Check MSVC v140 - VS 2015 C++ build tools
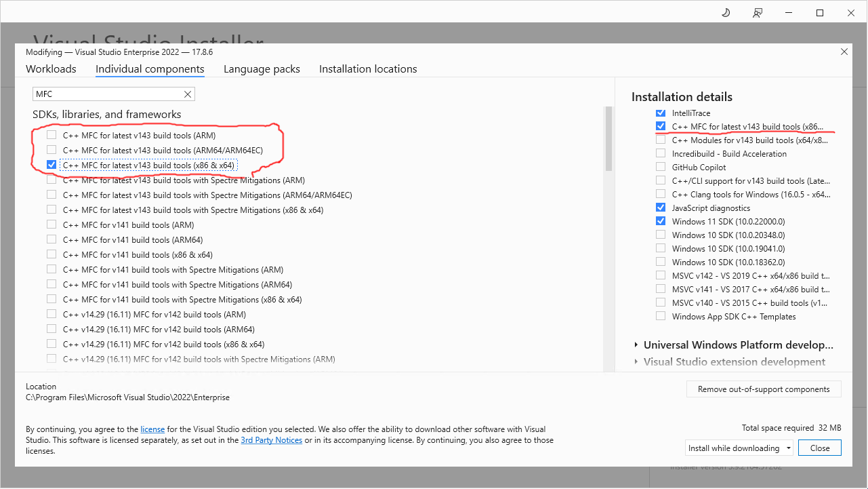868x489 pixels. coord(661,302)
